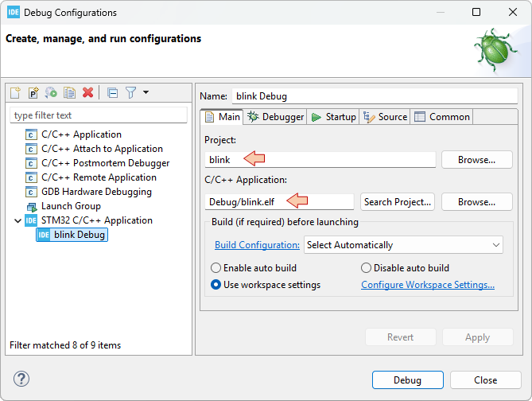
Task: Duplicate the selected launch configuration
Action: click(x=69, y=93)
